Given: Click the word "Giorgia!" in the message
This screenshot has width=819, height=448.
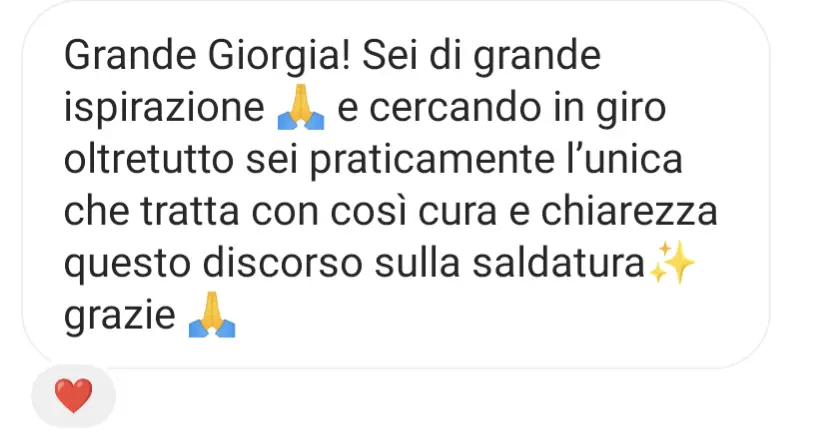Looking at the screenshot, I should [279, 56].
